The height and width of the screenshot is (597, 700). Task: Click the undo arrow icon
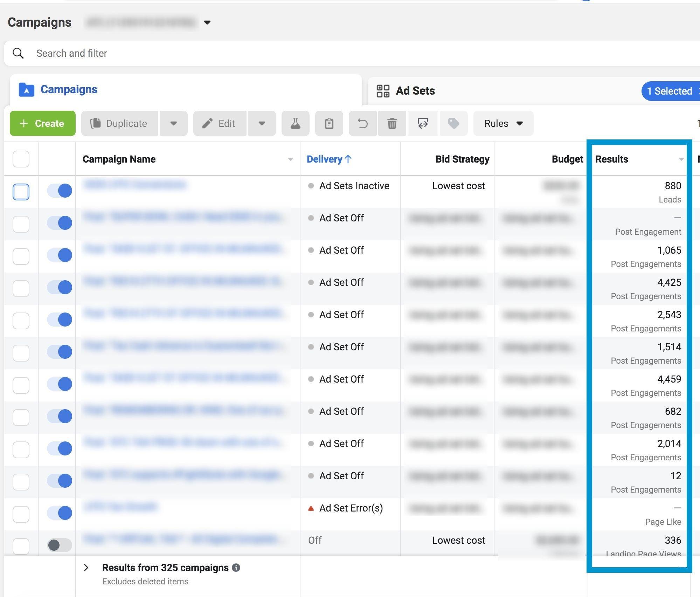click(362, 123)
